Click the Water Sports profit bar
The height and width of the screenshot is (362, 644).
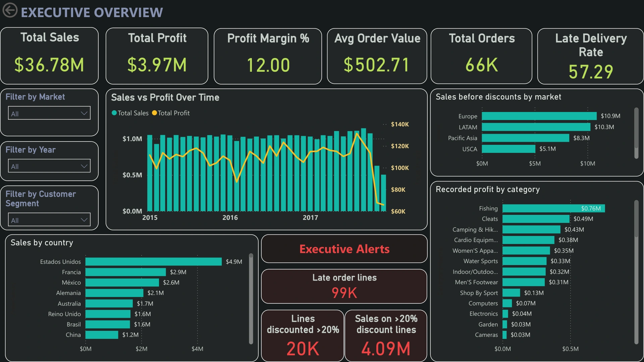coord(525,261)
